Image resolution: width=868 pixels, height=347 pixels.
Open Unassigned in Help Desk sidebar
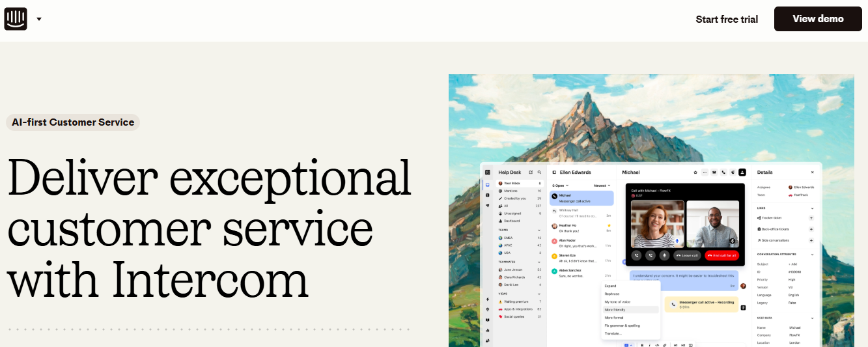point(520,214)
